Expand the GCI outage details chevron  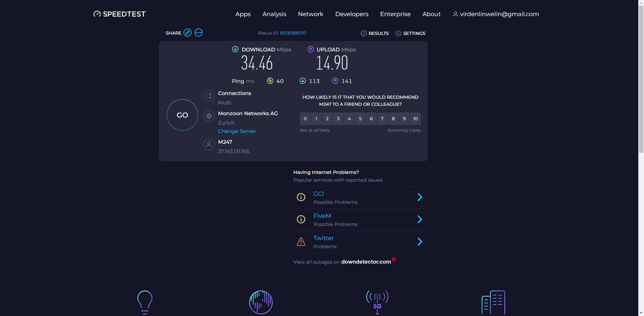point(420,197)
